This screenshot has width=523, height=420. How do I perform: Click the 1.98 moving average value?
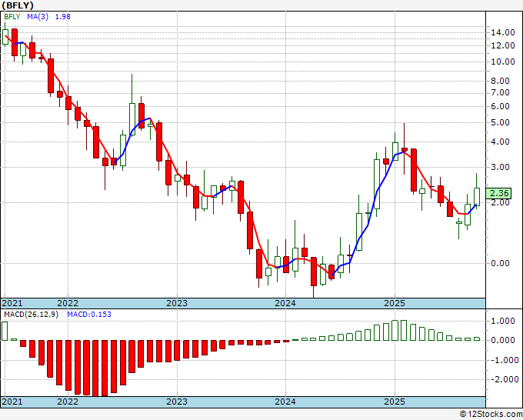click(x=63, y=17)
